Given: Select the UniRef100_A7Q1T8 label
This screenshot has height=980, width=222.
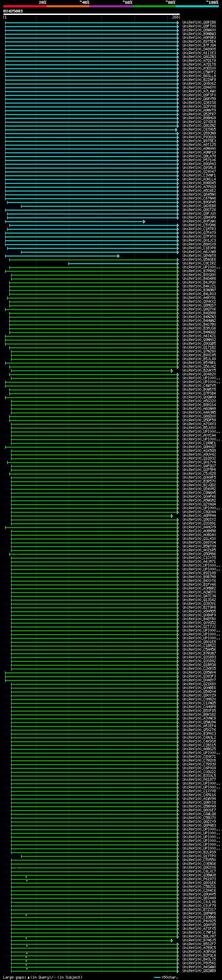Looking at the screenshot, I should (x=199, y=64).
